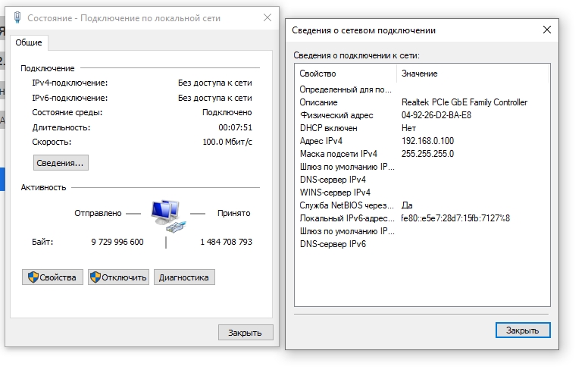Close the Сведения о сетевом подключении window with X
This screenshot has height=382, width=588.
[x=546, y=30]
